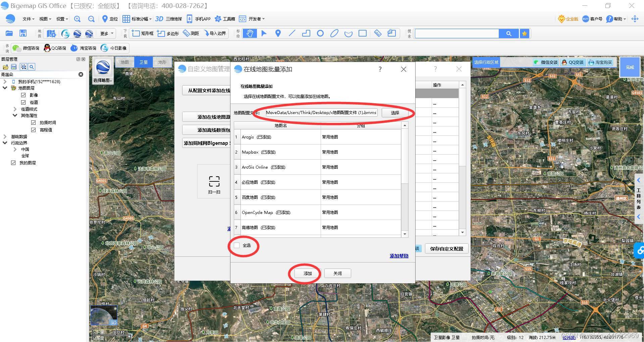Click the zoom out magnifier icon
Image resolution: width=644 pixels, height=342 pixels.
pyautogui.click(x=91, y=19)
